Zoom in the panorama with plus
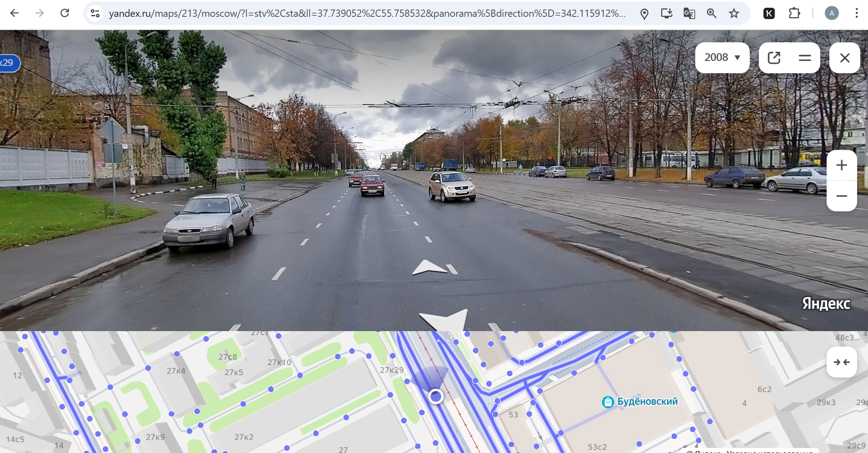This screenshot has width=868, height=453. point(841,165)
